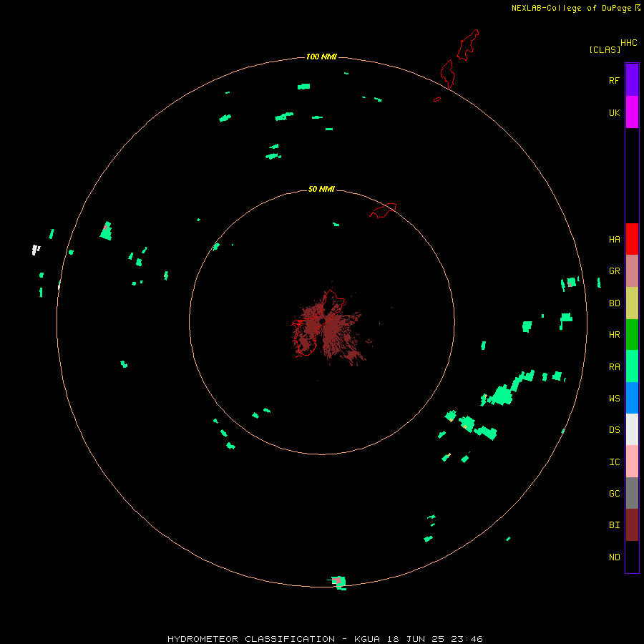Viewport: 644px width, 644px height.
Task: Click the green rain echo on the 100 NMI ring bottom
Action: click(x=339, y=582)
